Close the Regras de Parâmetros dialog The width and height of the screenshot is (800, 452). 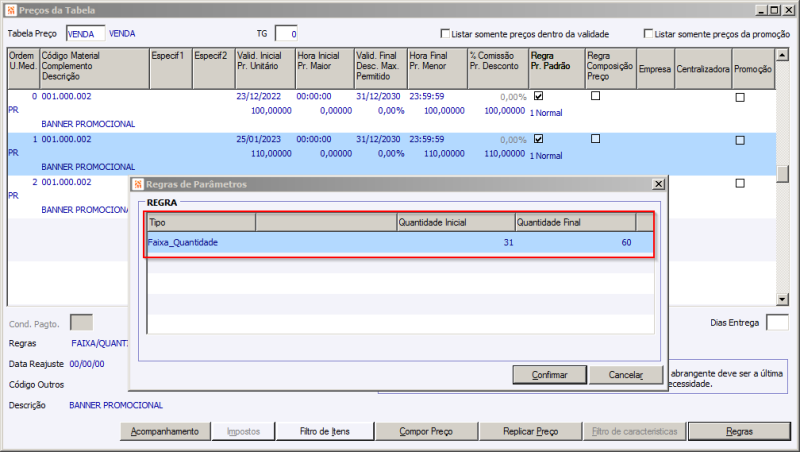[x=657, y=184]
